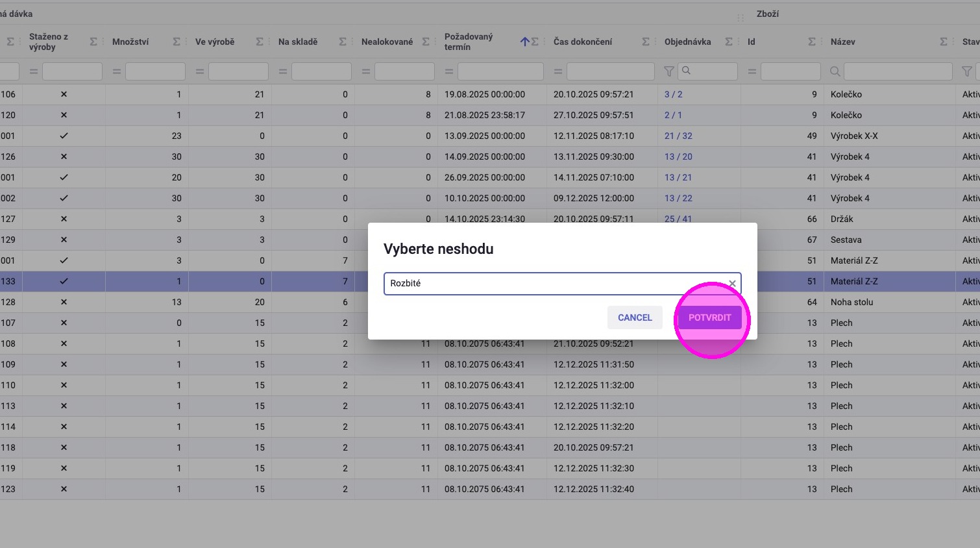Follow order link 13 / 21

point(678,177)
